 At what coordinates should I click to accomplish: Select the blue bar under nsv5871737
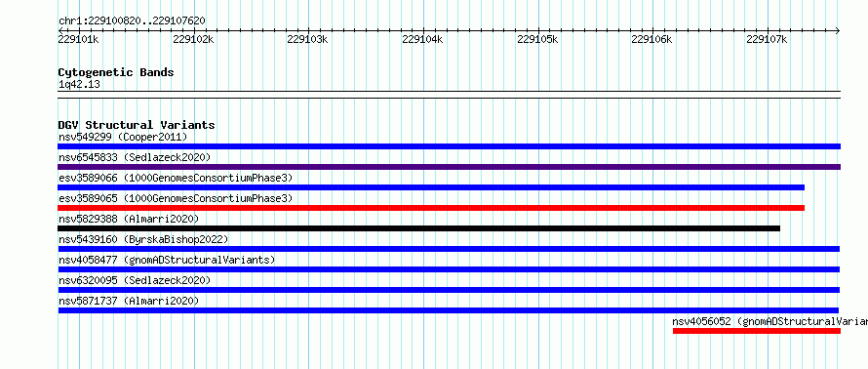click(449, 310)
